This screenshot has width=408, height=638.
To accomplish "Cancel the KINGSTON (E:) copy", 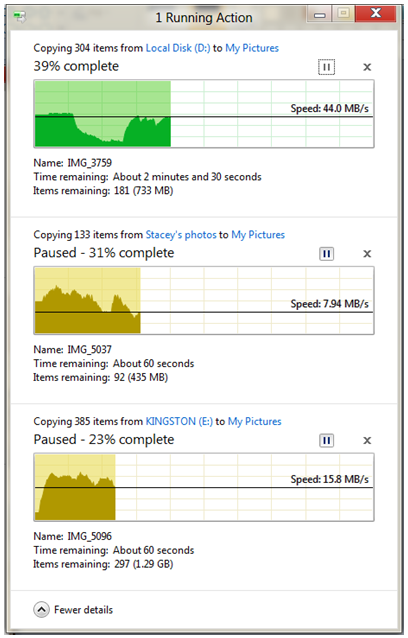I will pos(367,440).
